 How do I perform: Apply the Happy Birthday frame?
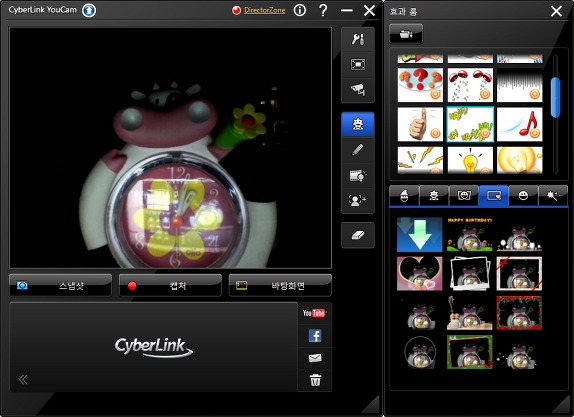pos(470,235)
